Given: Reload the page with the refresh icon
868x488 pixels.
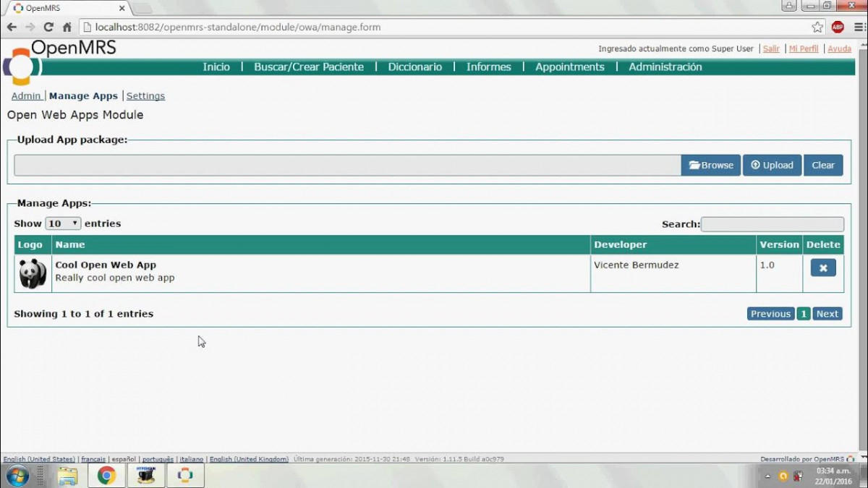Looking at the screenshot, I should coord(48,27).
